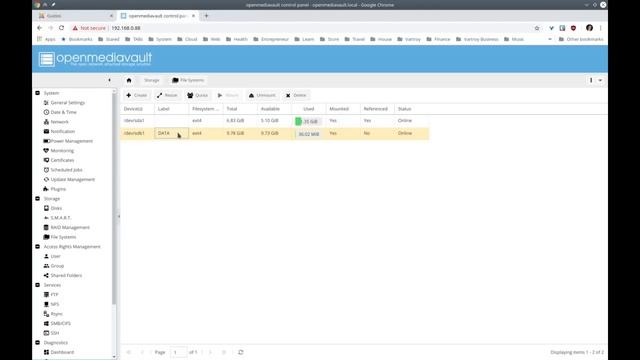Open the System bookmarks folder

tap(160, 39)
